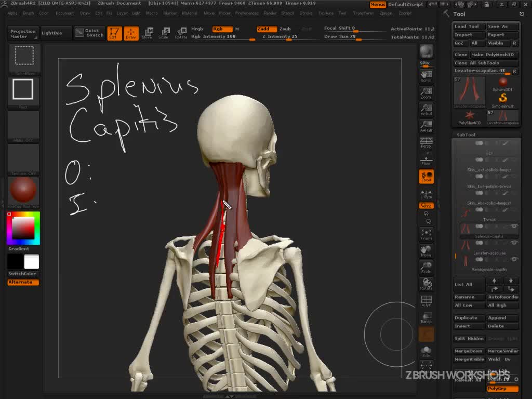Select the Rotate transform icon in top shelf
Image resolution: width=532 pixels, height=399 pixels.
click(x=181, y=33)
